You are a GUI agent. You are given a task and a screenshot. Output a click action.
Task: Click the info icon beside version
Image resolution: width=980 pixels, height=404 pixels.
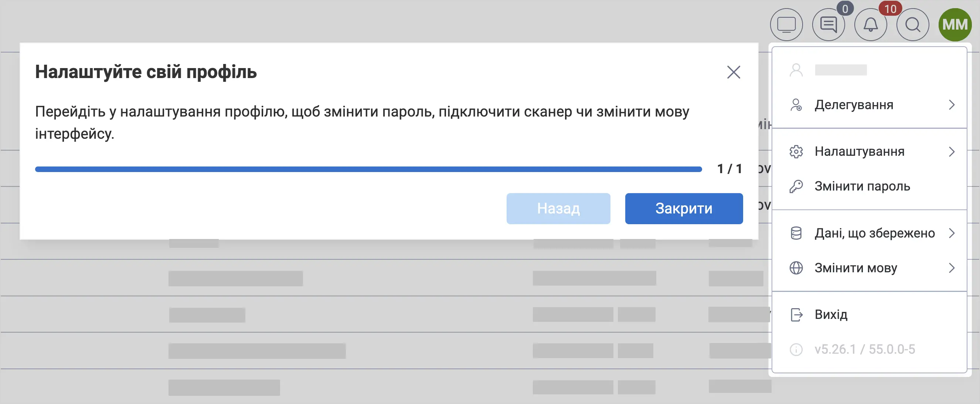(796, 349)
